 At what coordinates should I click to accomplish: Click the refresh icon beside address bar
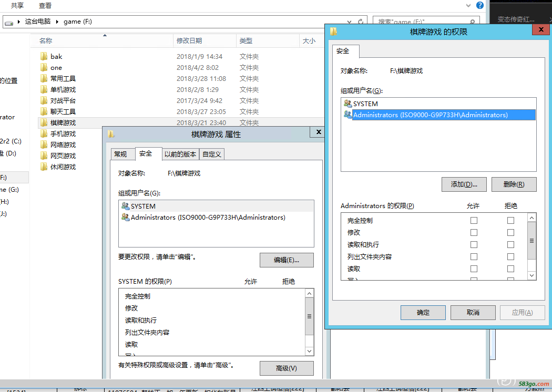click(x=361, y=22)
